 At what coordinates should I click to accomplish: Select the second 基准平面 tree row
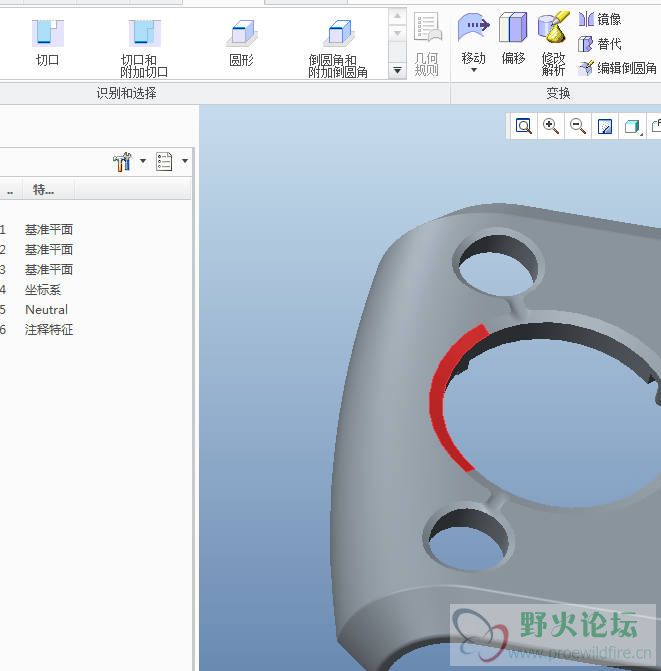coord(49,249)
